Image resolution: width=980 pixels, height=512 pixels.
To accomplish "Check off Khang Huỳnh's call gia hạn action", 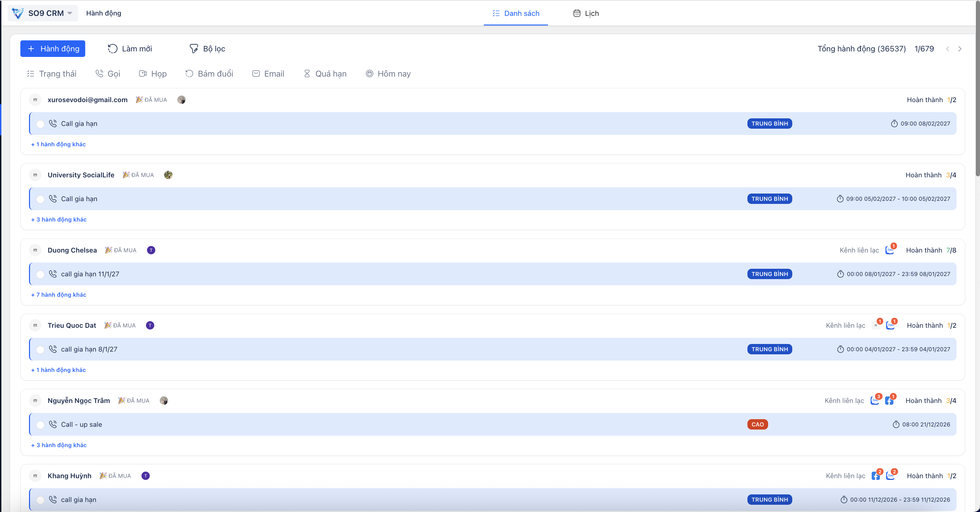I will (x=40, y=500).
